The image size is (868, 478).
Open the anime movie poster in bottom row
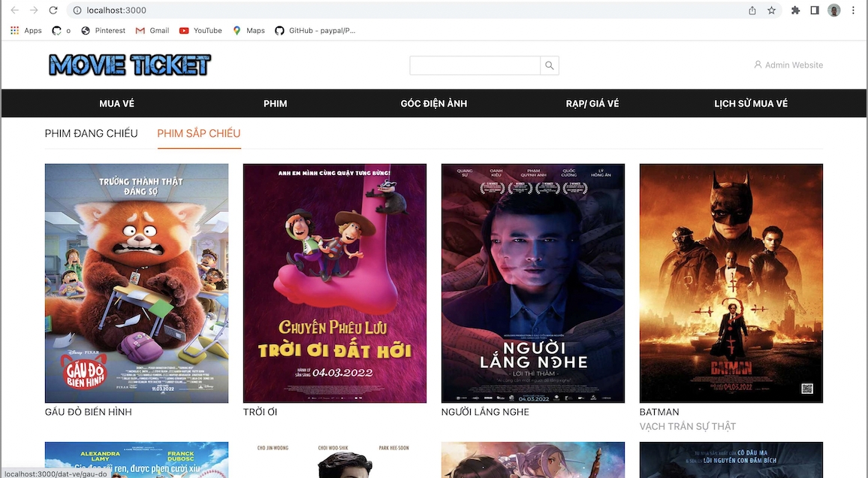pyautogui.click(x=533, y=460)
